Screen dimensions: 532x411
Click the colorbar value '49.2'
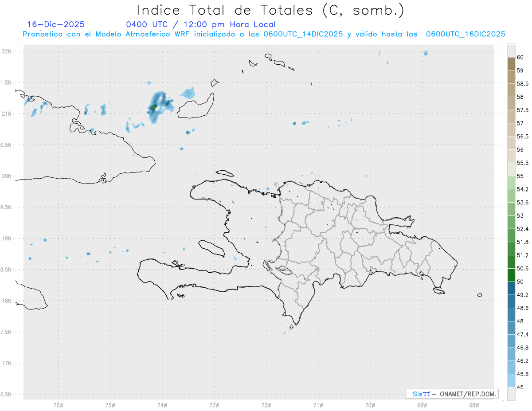click(522, 295)
